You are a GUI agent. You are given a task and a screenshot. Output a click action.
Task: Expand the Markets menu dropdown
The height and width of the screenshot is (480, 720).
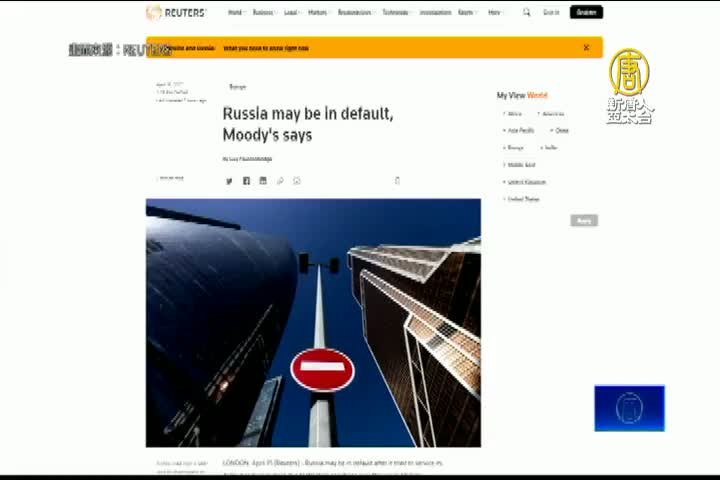[318, 12]
